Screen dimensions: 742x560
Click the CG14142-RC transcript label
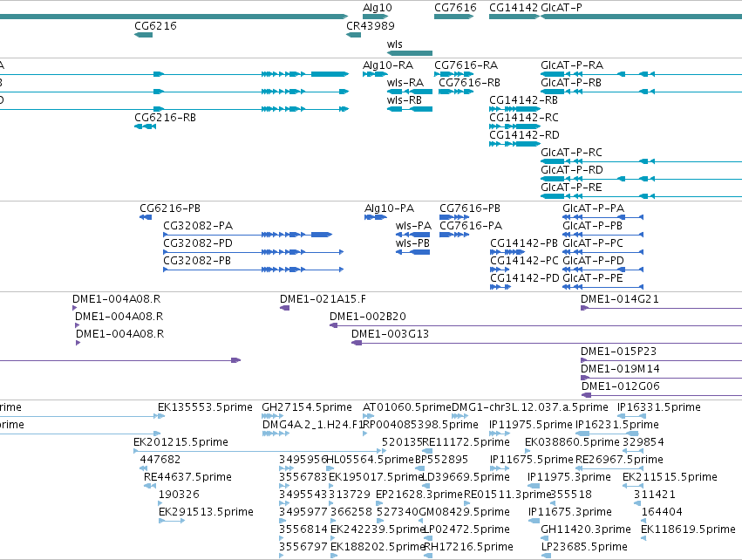524,118
